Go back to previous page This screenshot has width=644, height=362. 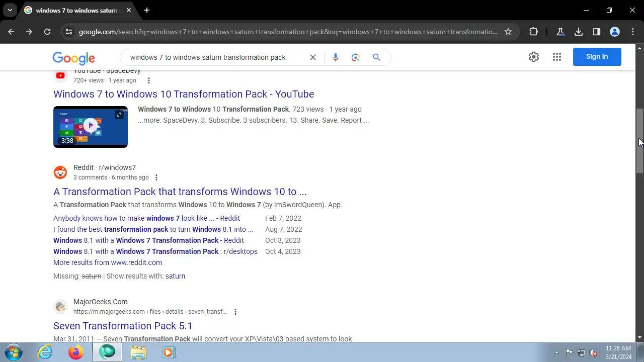11,32
